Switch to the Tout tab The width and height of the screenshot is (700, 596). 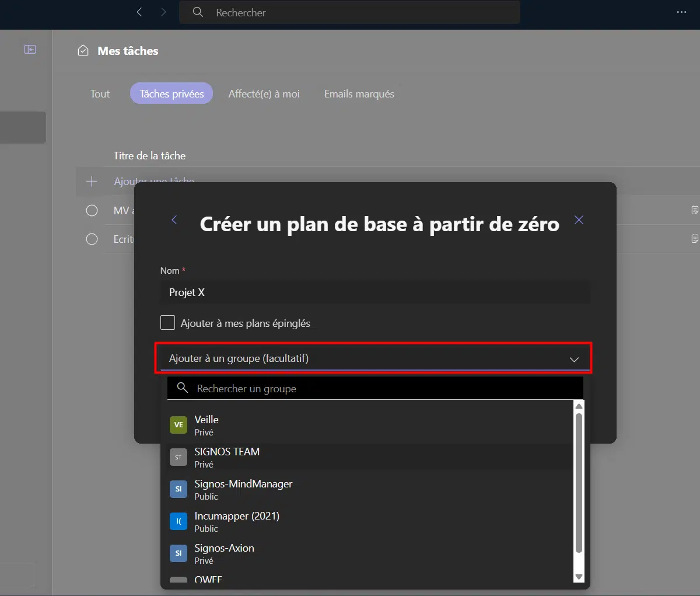click(100, 94)
